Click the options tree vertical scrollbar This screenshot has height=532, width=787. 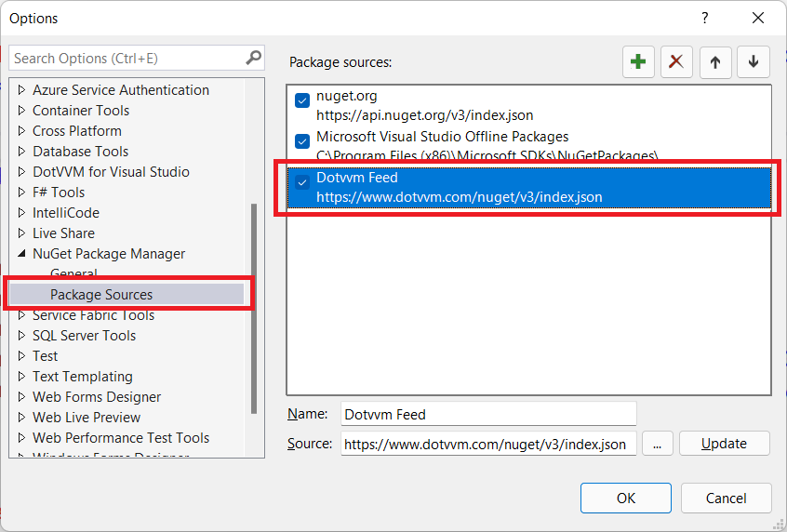coord(254,309)
